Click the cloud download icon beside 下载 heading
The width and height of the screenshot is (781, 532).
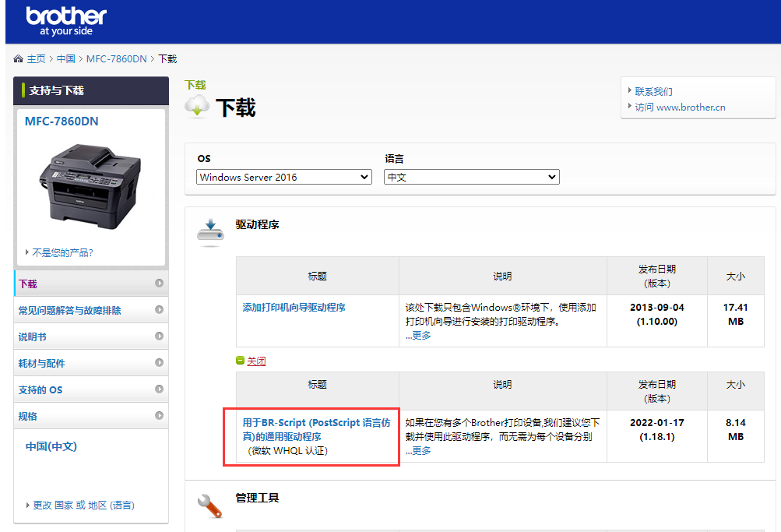197,106
